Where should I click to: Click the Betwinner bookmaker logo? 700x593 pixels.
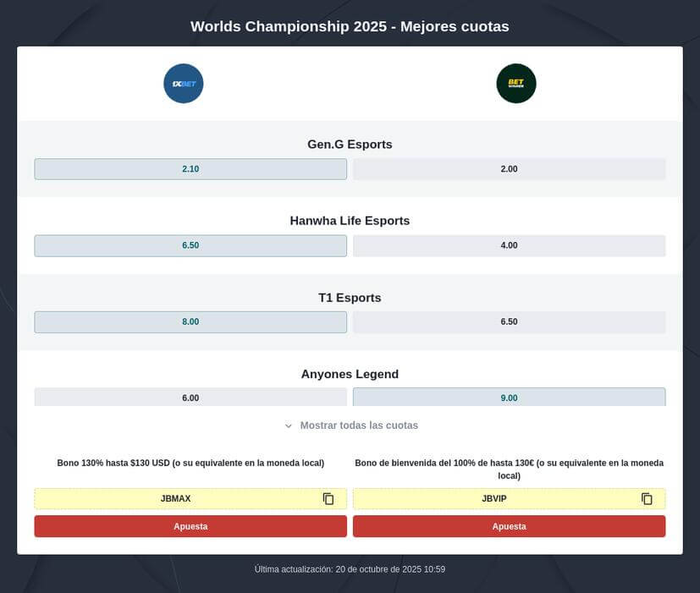pyautogui.click(x=516, y=84)
